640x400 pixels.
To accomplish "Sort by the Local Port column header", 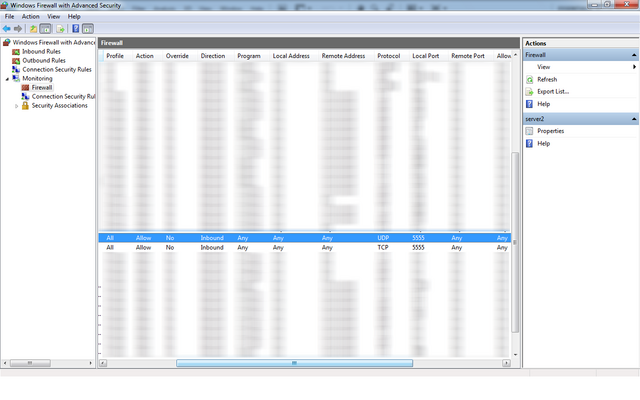I will [x=426, y=56].
